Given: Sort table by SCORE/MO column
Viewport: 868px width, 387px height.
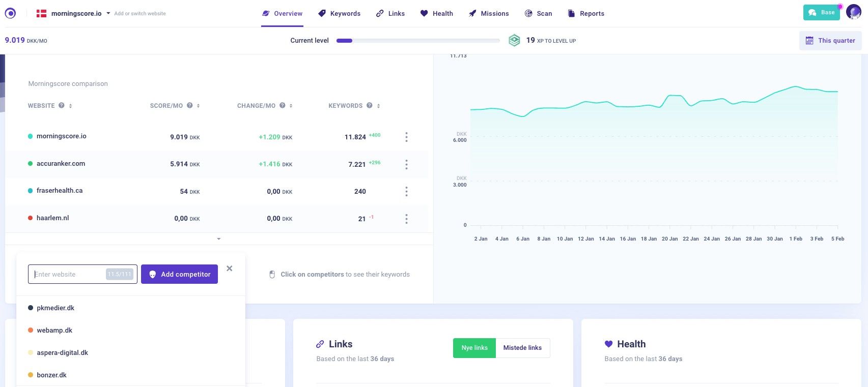Looking at the screenshot, I should [198, 106].
